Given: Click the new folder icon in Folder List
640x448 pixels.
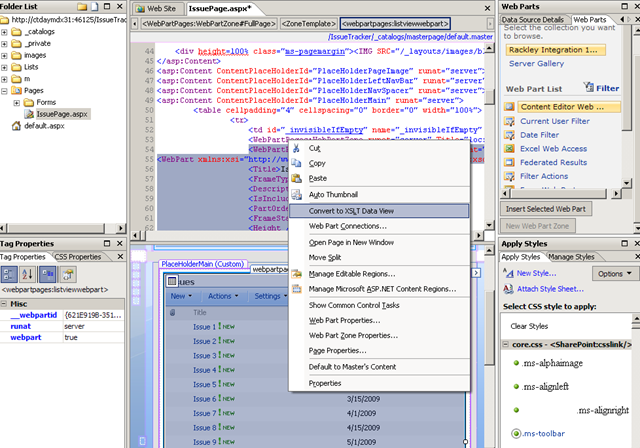Looking at the screenshot, I should click(82, 7).
